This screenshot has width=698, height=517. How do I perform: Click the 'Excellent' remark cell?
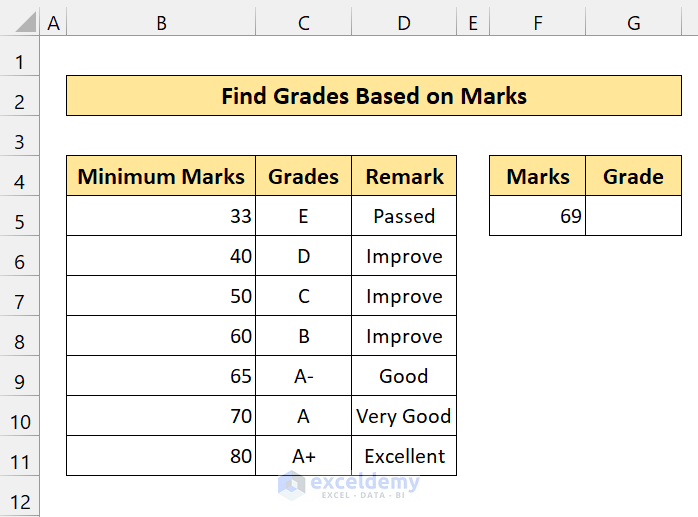tap(404, 456)
